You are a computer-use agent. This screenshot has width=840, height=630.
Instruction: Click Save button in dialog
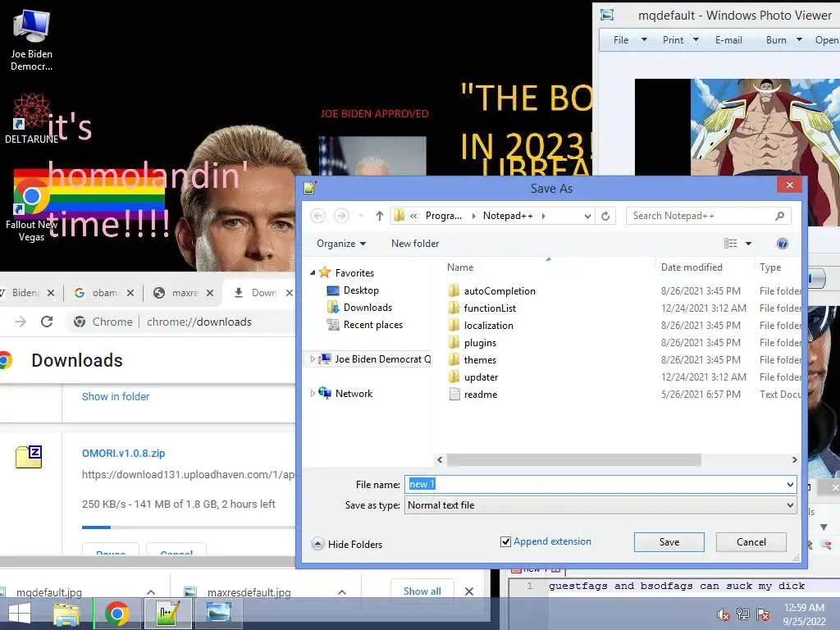point(669,542)
